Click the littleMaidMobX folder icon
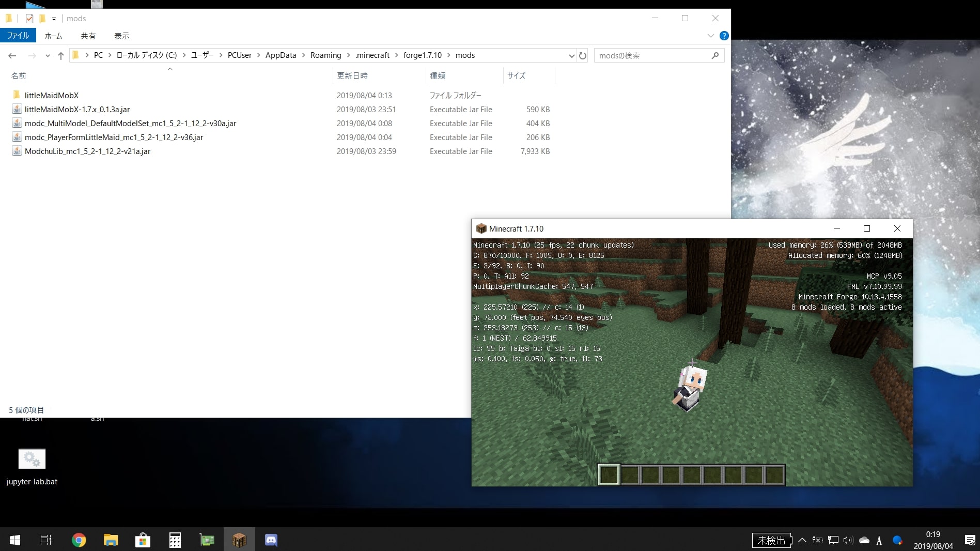Screen dimensions: 980x551 [x=17, y=95]
